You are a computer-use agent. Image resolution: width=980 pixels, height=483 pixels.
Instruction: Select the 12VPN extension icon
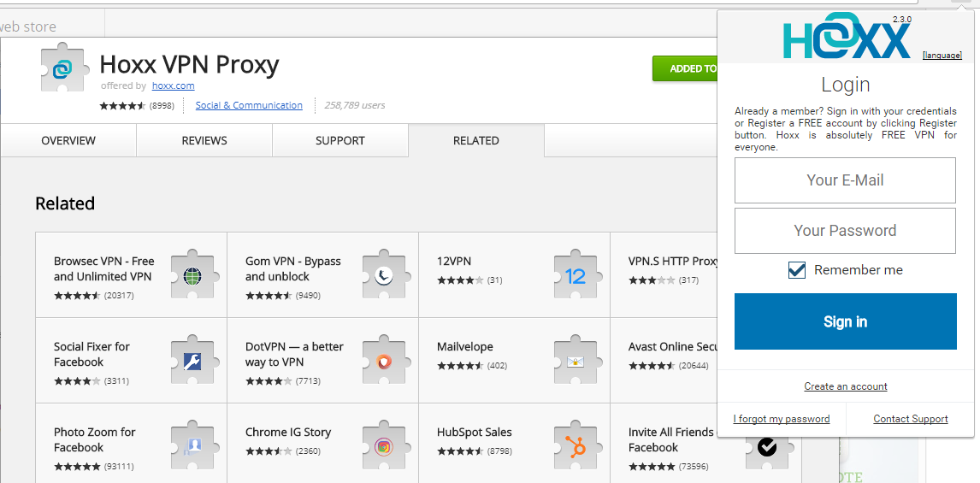(576, 275)
